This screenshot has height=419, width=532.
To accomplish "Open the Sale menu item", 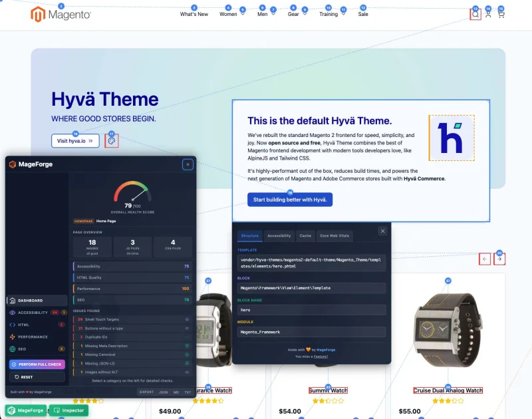I will [x=363, y=14].
